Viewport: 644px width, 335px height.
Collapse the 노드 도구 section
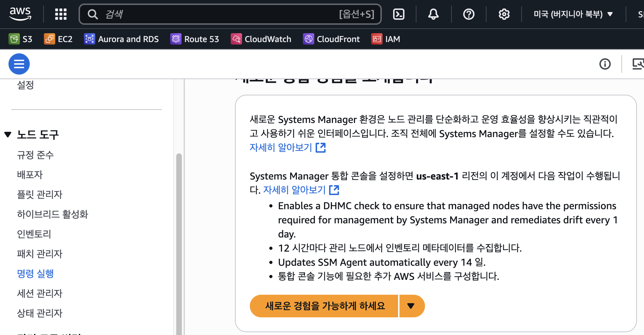click(x=8, y=135)
